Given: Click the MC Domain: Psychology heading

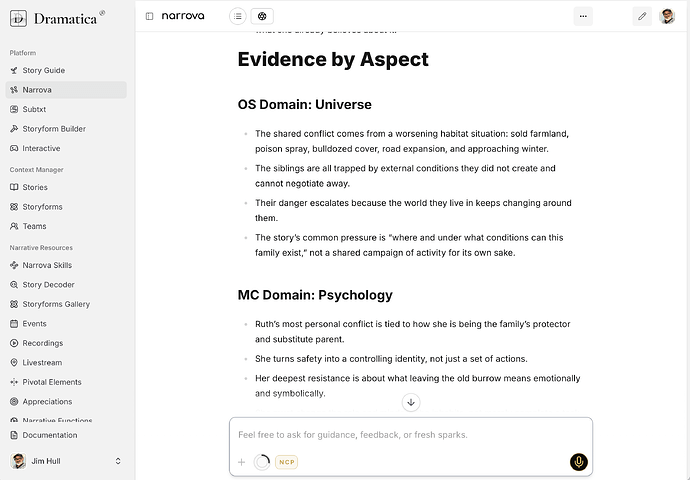Looking at the screenshot, I should 315,295.
